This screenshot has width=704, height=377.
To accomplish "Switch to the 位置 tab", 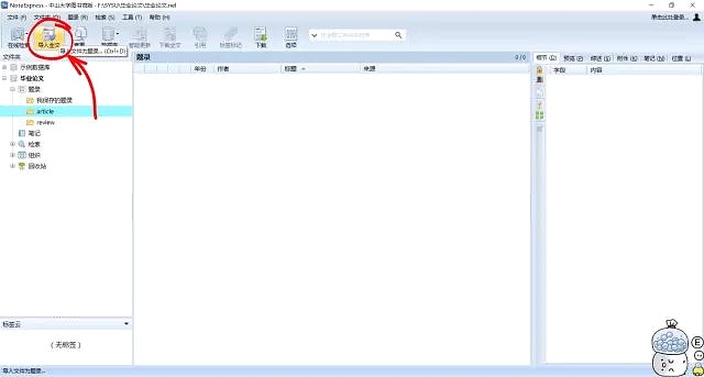I will point(681,58).
